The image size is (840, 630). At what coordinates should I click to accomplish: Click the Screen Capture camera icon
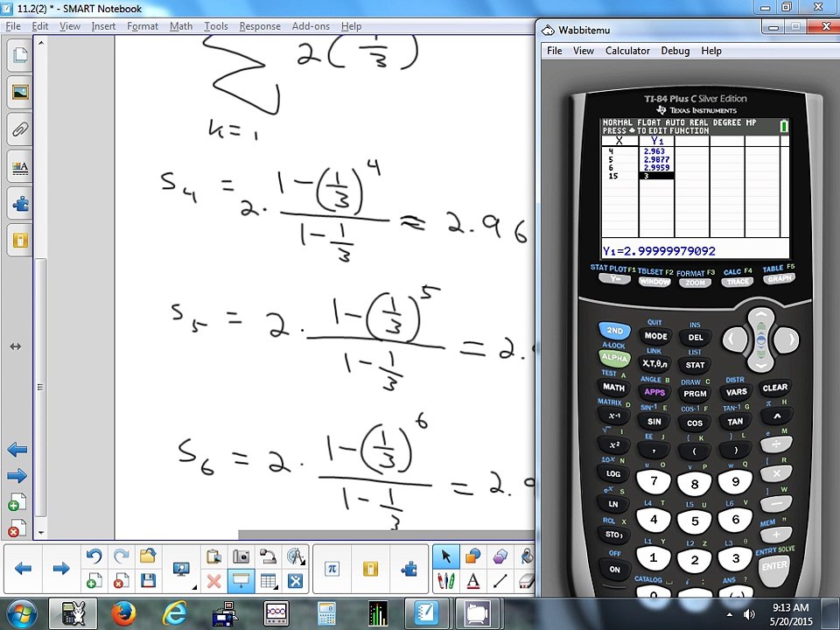click(241, 556)
